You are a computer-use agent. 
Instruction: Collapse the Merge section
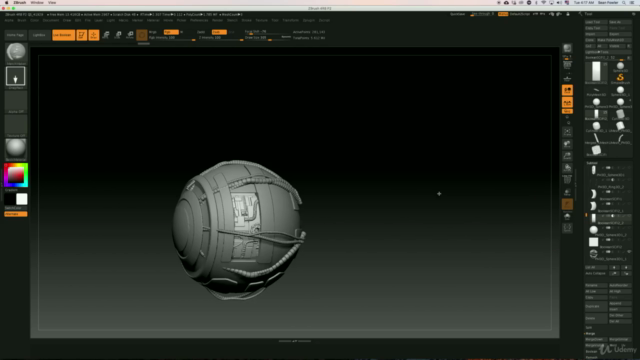click(591, 333)
